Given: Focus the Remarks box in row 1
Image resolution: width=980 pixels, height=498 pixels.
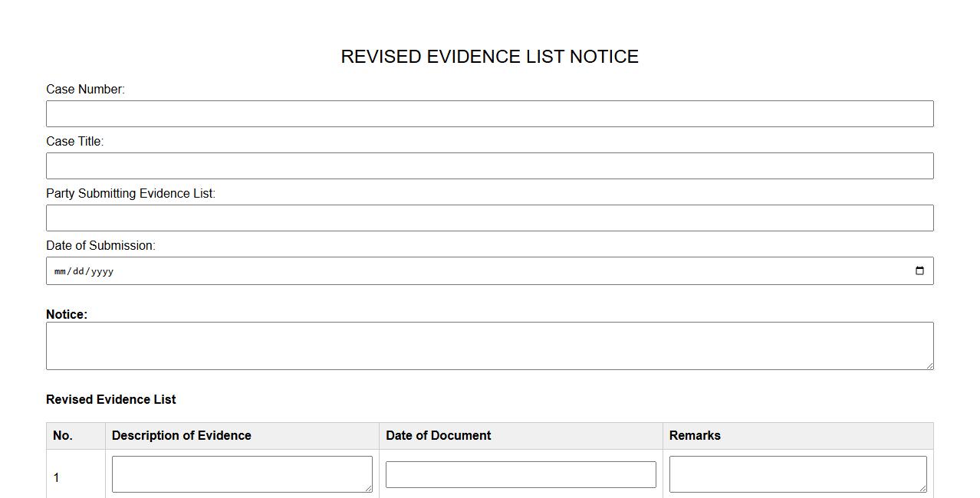Looking at the screenshot, I should [x=797, y=474].
